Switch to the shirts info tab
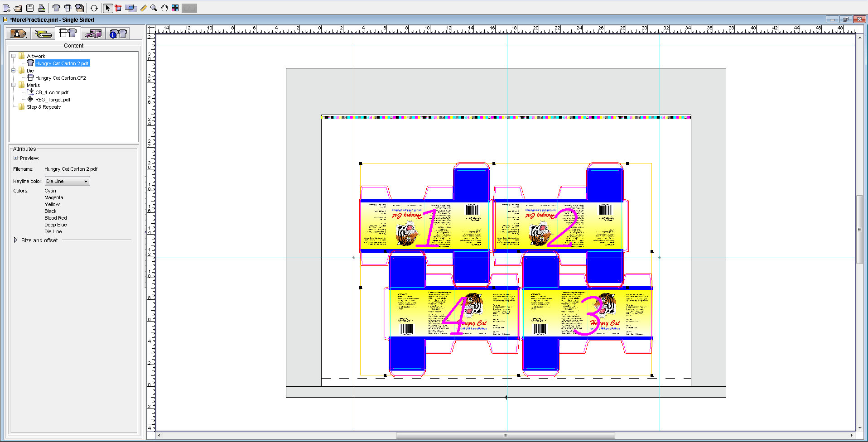 [118, 34]
